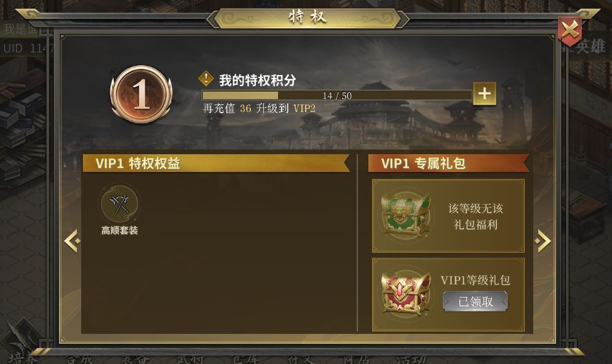This screenshot has width=612, height=364.
Task: Click the gold plus recharge button
Action: 484,93
